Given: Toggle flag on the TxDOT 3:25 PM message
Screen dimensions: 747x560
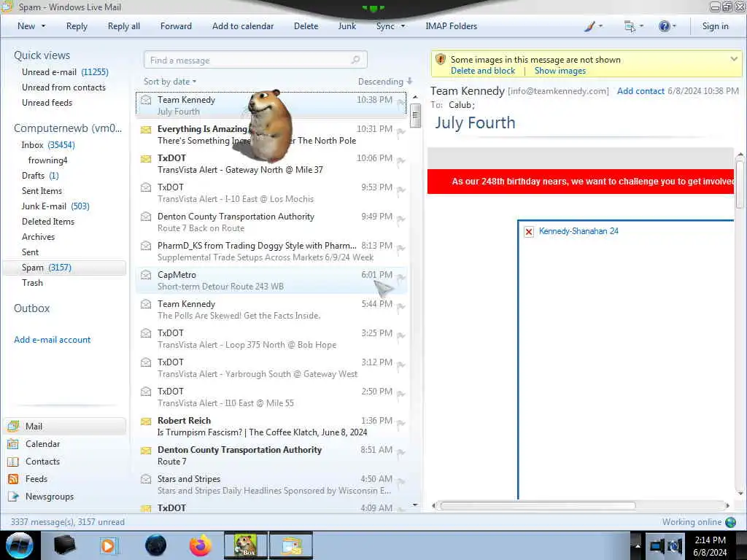Looking at the screenshot, I should tap(400, 337).
